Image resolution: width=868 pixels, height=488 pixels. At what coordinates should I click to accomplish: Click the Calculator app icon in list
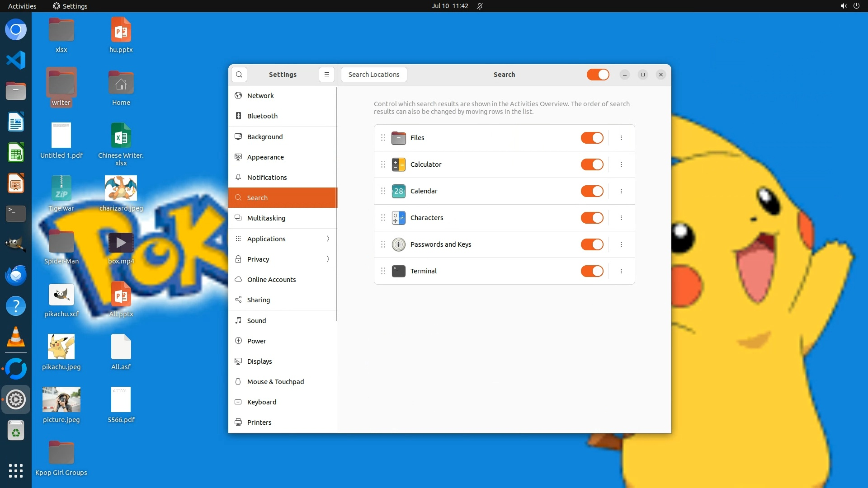coord(398,164)
